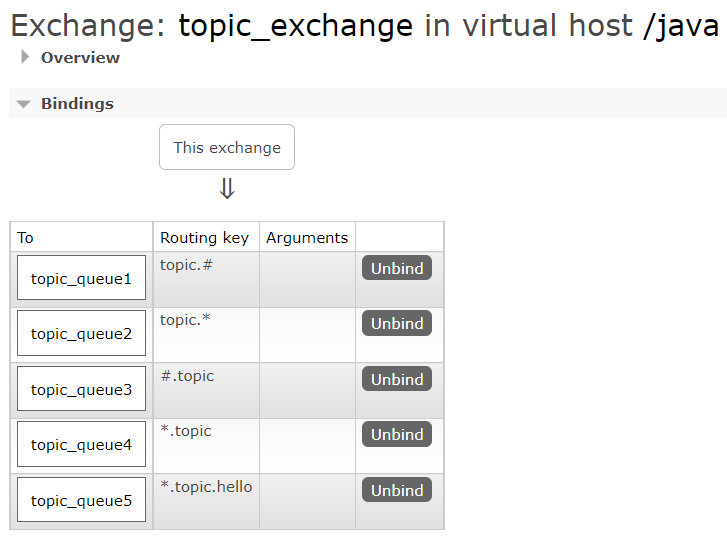This screenshot has width=727, height=548.
Task: Click the Arguments column header
Action: pyautogui.click(x=307, y=237)
